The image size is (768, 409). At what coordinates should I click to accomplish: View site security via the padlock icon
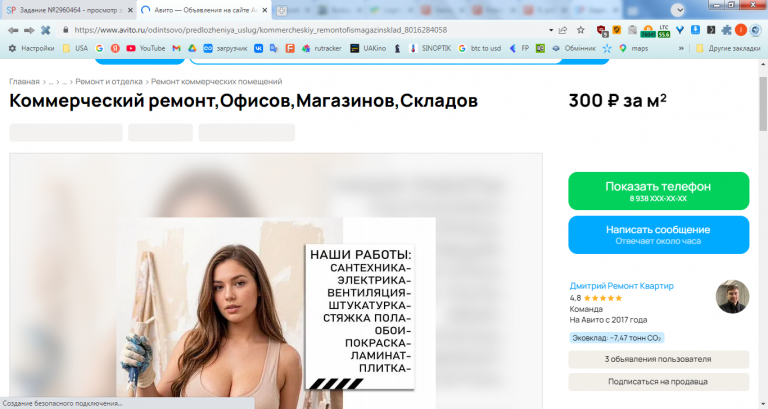(66, 30)
